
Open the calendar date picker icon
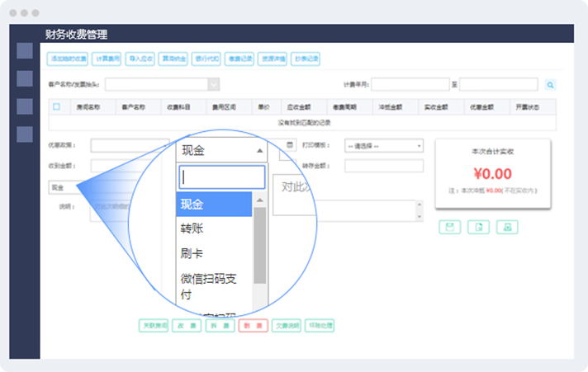pos(290,144)
